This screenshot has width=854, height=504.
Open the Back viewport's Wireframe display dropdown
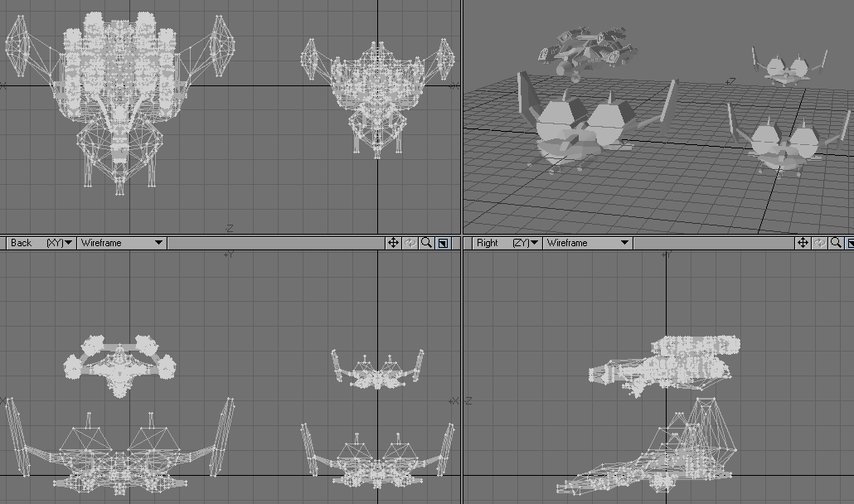coord(122,243)
